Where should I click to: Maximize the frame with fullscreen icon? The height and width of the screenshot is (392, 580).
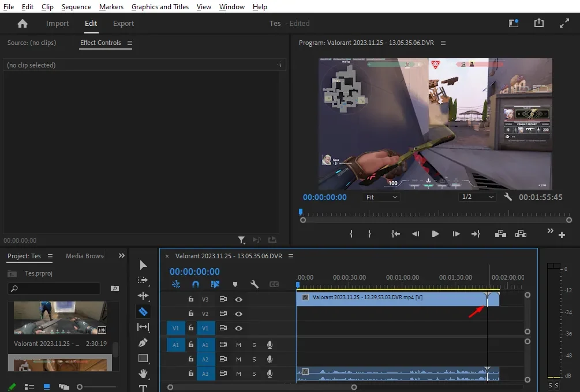click(564, 23)
